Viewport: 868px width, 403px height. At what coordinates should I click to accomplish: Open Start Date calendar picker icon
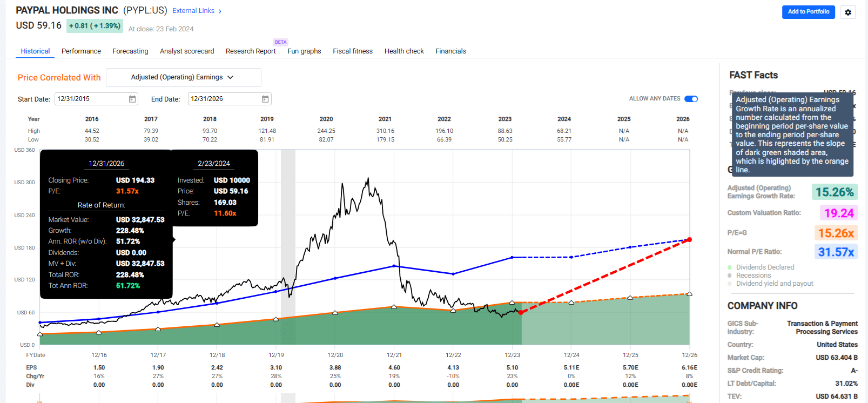[132, 99]
